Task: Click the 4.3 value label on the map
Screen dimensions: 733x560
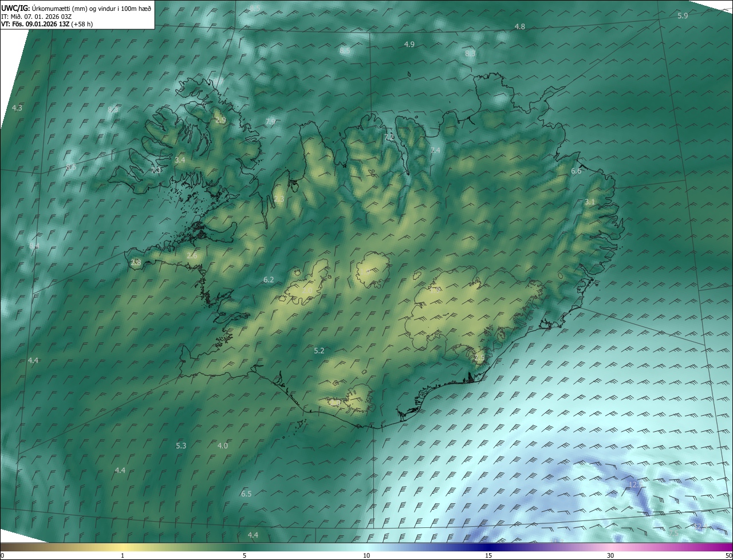Action: (17, 108)
